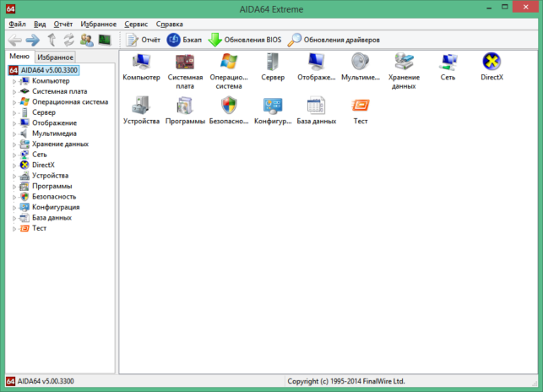The width and height of the screenshot is (543, 392).
Task: Minimize the AIDA64 Extreme window
Action: coord(489,8)
